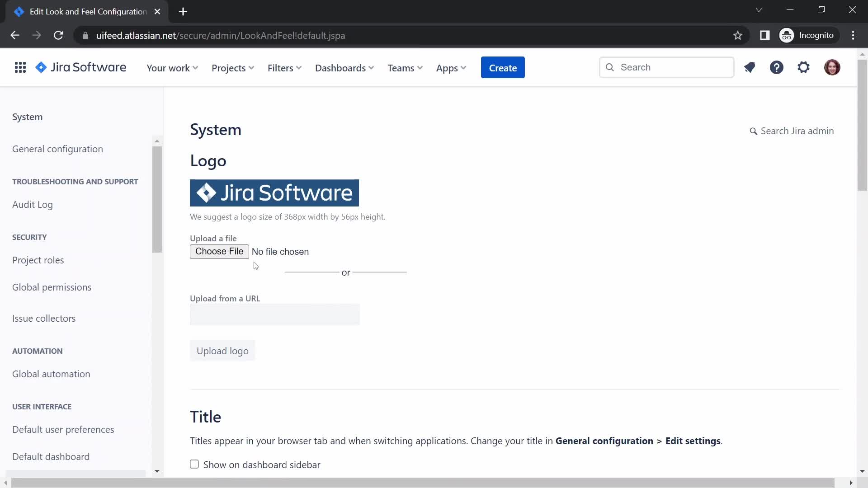Open the General configuration menu item
868x488 pixels.
click(x=58, y=149)
